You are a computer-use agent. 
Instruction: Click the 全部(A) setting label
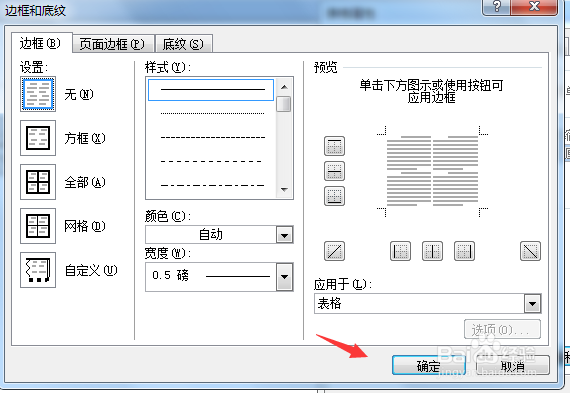(x=85, y=182)
